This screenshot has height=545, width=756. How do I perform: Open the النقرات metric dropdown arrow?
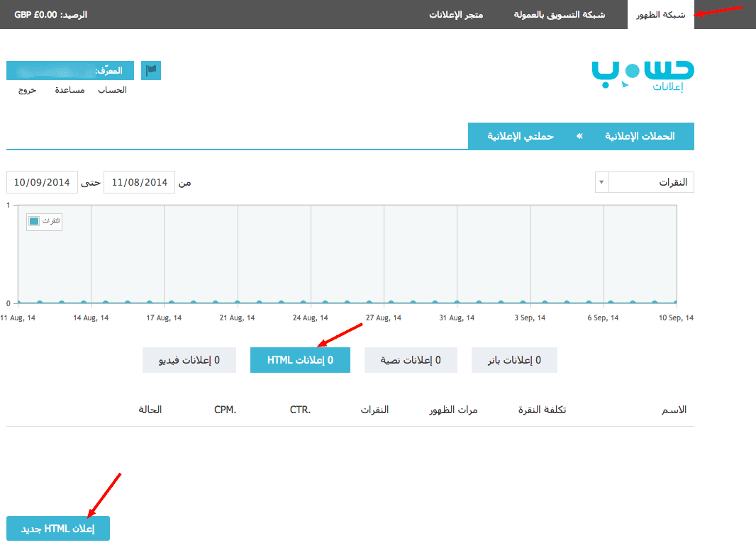click(601, 182)
